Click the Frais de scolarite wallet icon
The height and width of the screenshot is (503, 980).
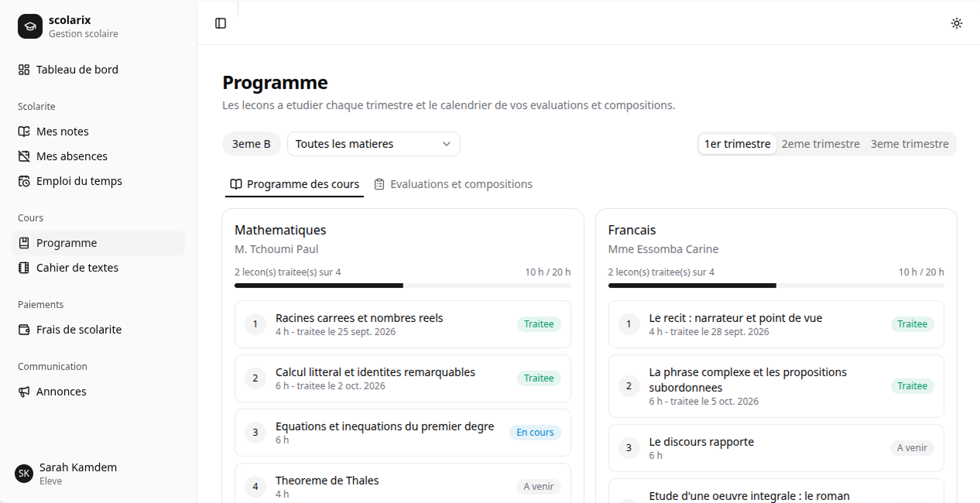pyautogui.click(x=24, y=330)
